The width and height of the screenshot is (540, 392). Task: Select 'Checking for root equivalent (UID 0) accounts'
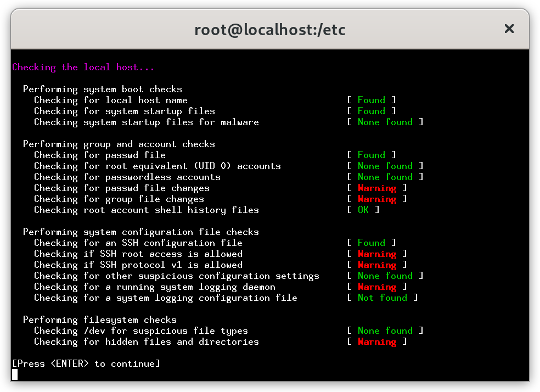coord(157,166)
